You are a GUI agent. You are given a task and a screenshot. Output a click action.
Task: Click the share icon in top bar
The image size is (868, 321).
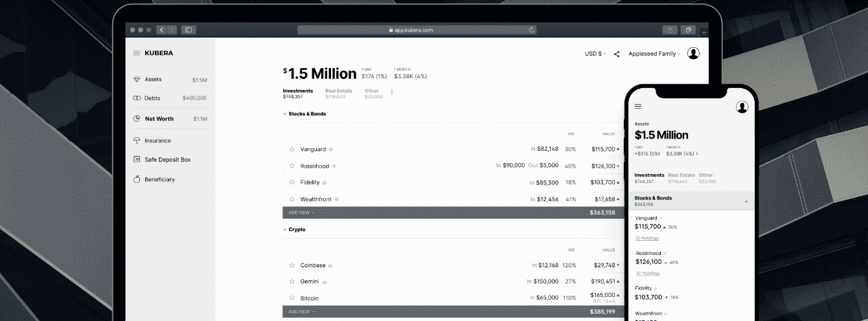617,54
